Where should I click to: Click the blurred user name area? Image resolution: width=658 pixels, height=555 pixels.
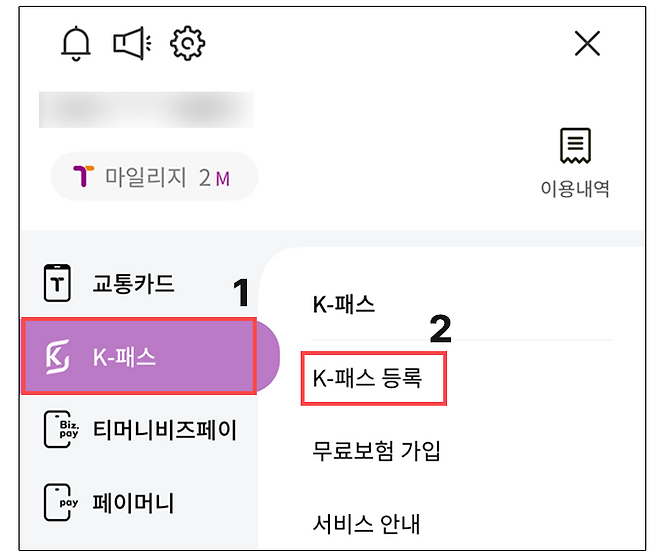tap(146, 110)
